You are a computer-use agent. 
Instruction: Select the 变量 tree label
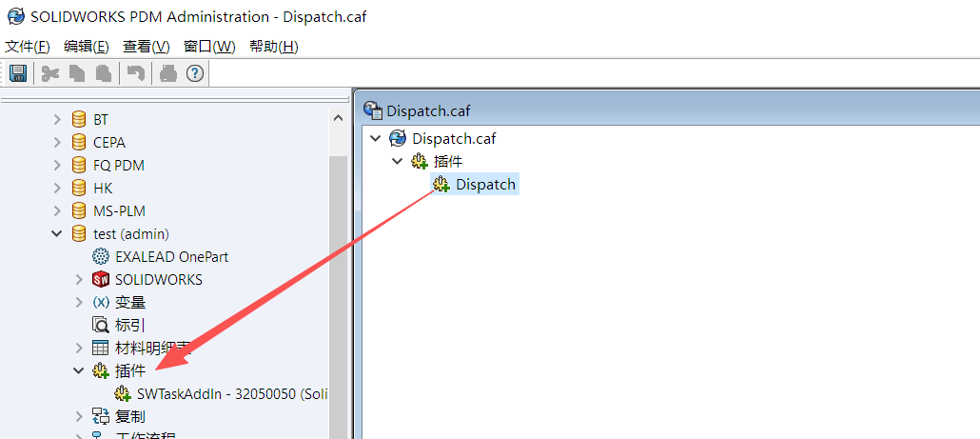tap(130, 302)
